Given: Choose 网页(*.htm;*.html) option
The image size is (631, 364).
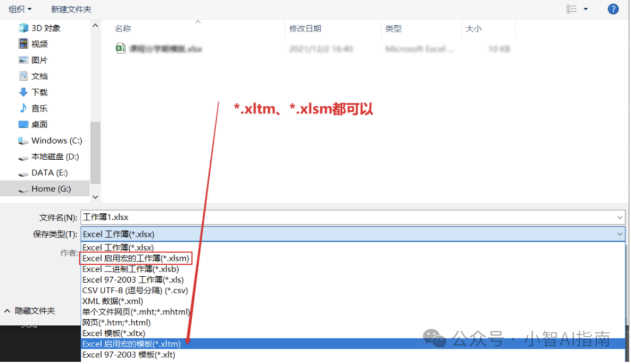Looking at the screenshot, I should 353,323.
